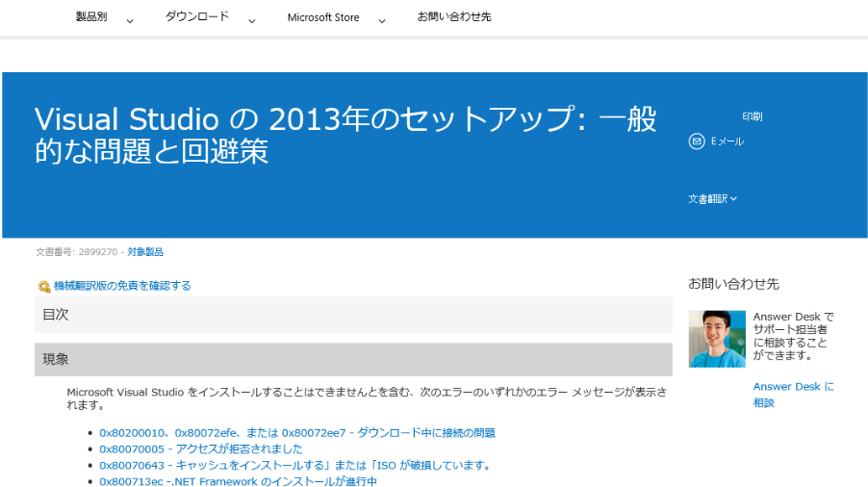Open the 0x80070005 アクセスが拒否されました link
The image size is (868, 487).
201,449
